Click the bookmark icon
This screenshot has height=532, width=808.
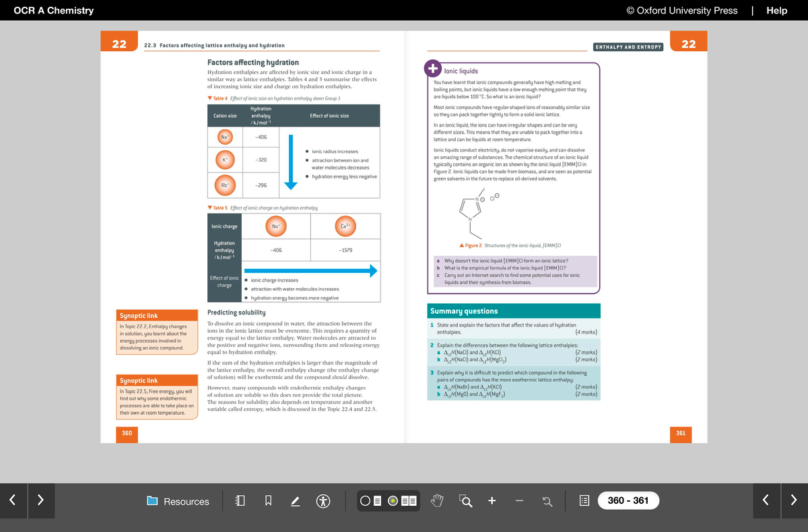268,501
